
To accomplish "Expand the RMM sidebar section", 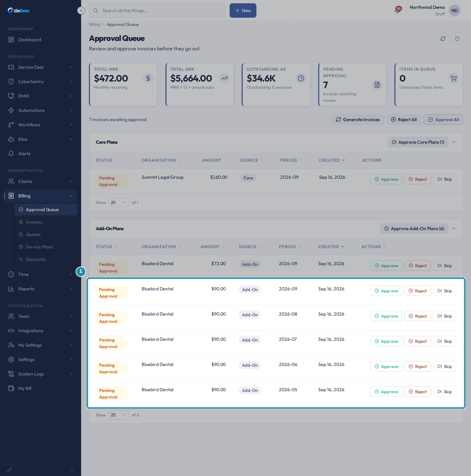I will pos(40,96).
